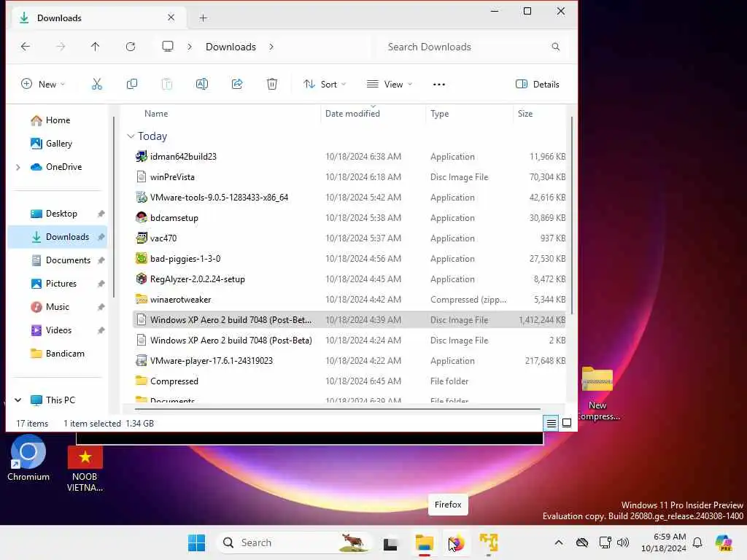
Task: Click the volume speaker tray icon
Action: (623, 542)
